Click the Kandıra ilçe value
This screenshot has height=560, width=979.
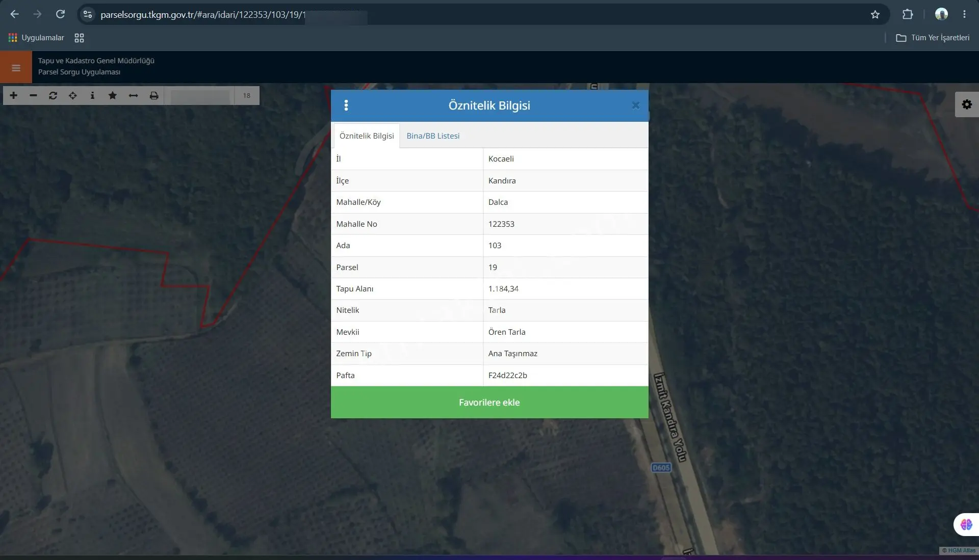(565, 181)
